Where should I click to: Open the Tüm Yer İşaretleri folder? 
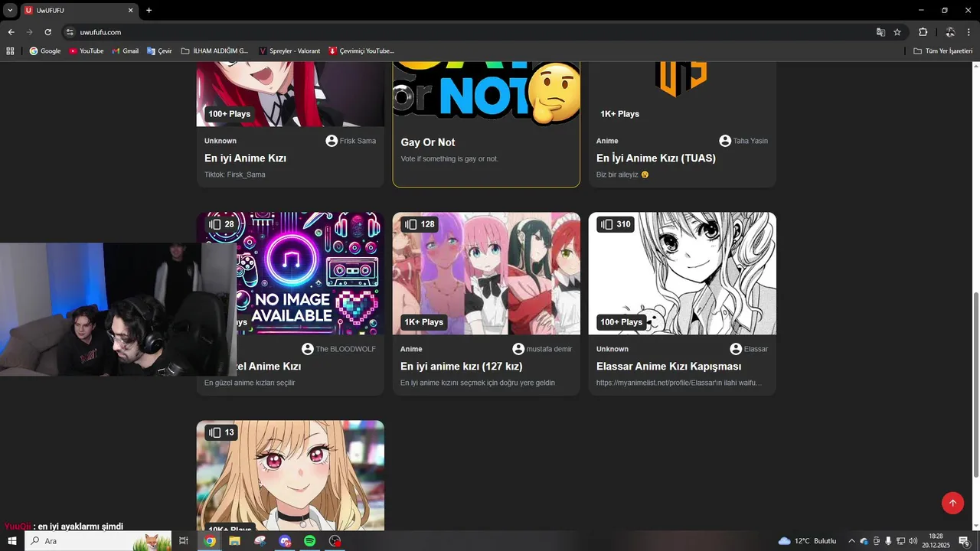tap(943, 51)
